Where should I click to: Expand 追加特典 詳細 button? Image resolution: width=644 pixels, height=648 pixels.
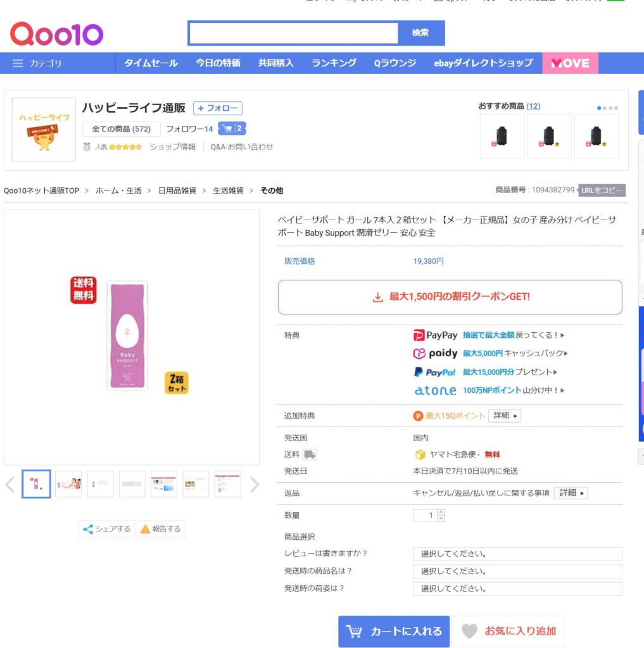pyautogui.click(x=504, y=416)
